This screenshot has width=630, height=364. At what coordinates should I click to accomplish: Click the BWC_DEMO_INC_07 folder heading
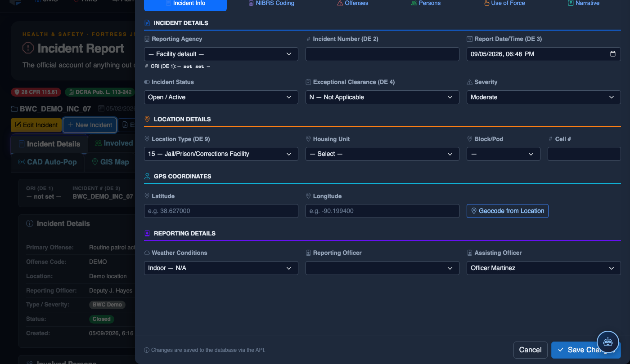tap(51, 109)
